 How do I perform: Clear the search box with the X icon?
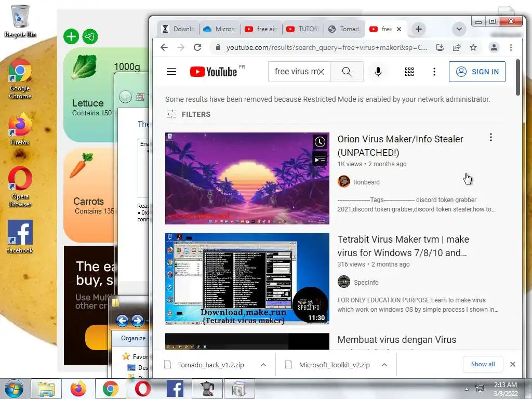click(x=321, y=72)
